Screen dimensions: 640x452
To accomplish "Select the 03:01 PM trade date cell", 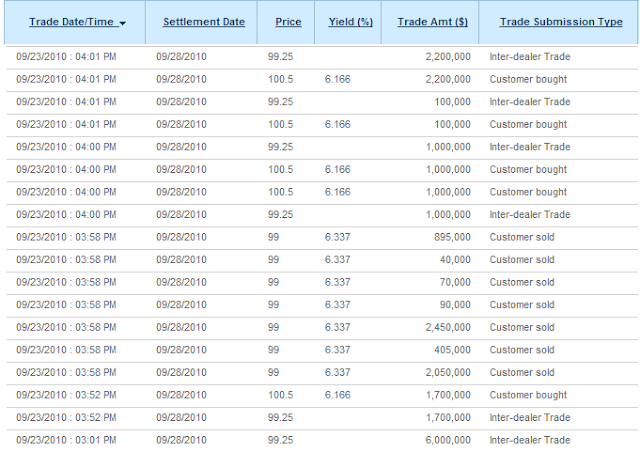I will pos(66,440).
